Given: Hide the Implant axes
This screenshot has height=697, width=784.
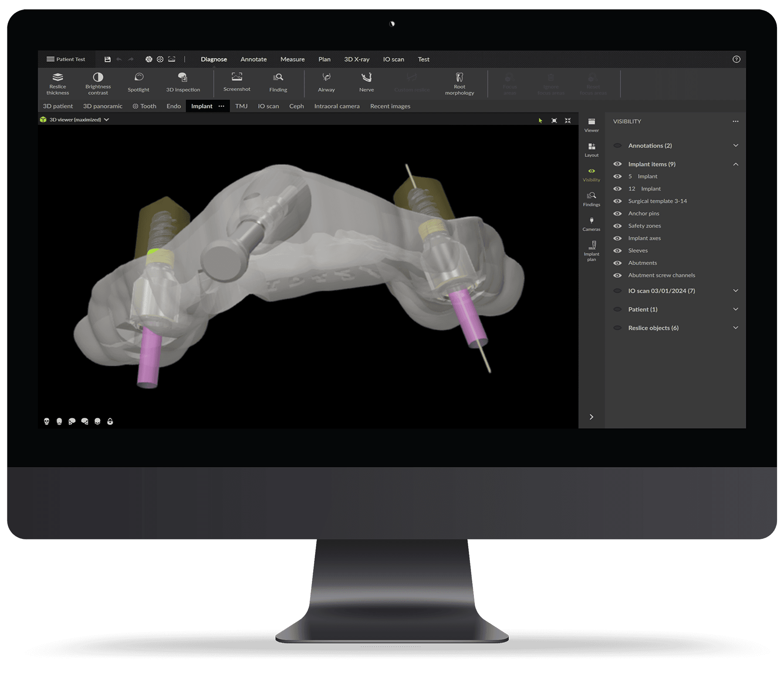Looking at the screenshot, I should coord(618,238).
